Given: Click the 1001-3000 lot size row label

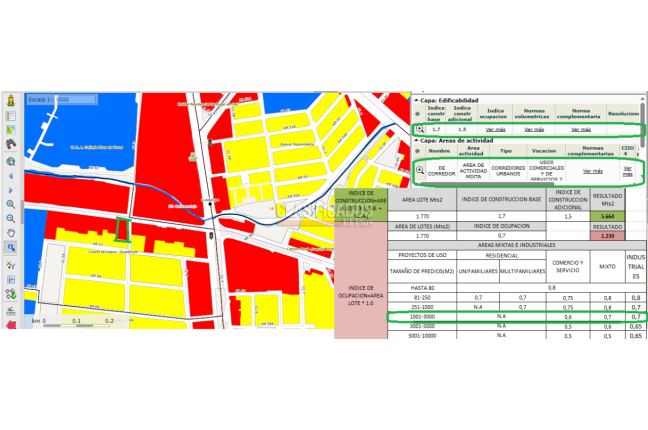Looking at the screenshot, I should point(422,317).
